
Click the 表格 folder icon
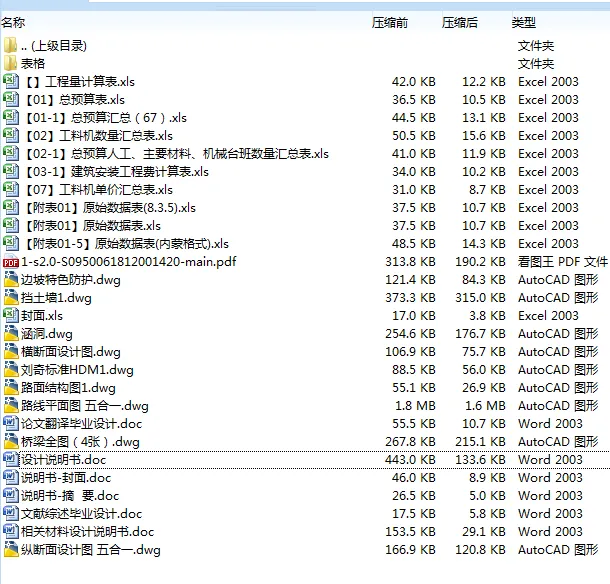(11, 63)
